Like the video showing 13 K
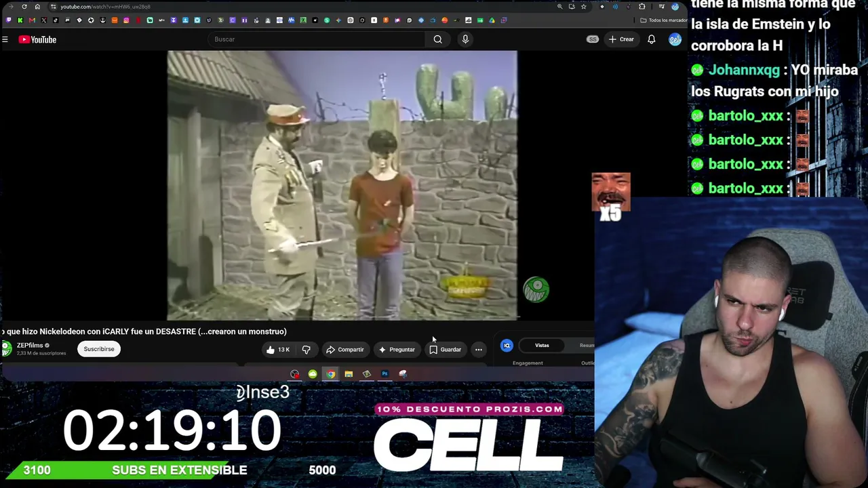Screen dimensions: 868x488 coord(278,350)
